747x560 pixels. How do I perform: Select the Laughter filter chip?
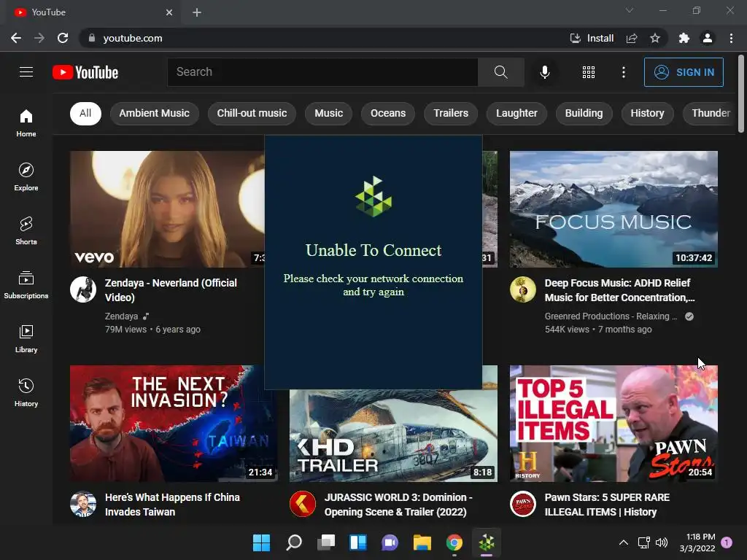516,113
